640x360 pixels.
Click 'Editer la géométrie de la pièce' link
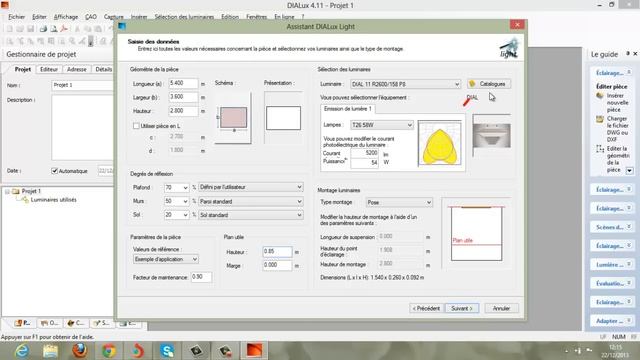(x=618, y=159)
